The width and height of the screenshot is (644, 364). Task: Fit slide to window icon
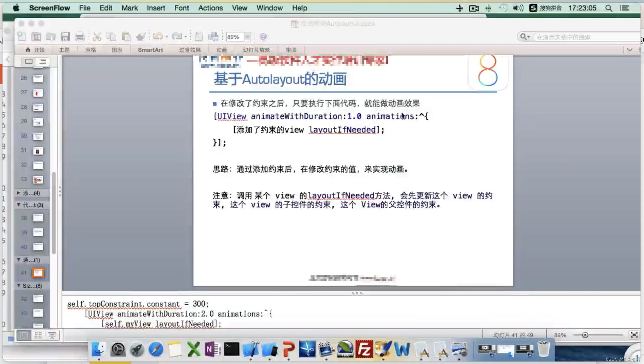[x=634, y=335]
